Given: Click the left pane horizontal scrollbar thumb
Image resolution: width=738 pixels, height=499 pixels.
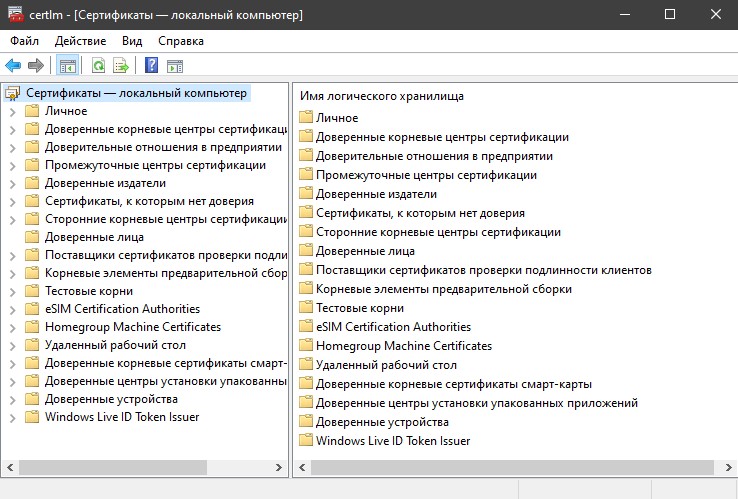Looking at the screenshot, I should (x=112, y=467).
